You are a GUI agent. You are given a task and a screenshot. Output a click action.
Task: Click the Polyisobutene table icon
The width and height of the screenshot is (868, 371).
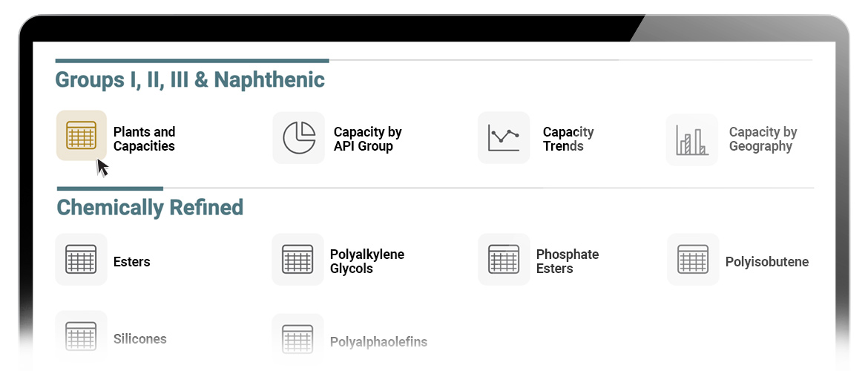[693, 259]
